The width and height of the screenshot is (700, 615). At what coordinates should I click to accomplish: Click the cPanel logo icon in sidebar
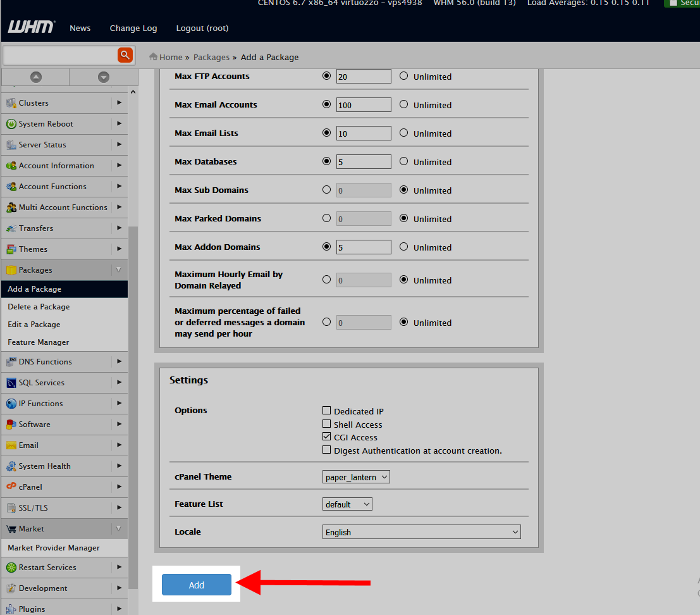(x=11, y=487)
